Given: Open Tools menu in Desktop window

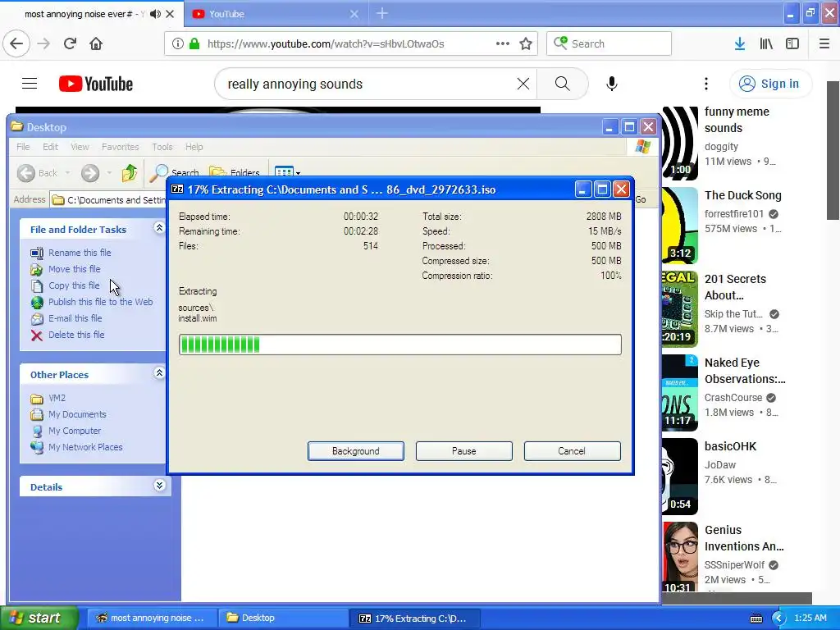Looking at the screenshot, I should tap(162, 147).
